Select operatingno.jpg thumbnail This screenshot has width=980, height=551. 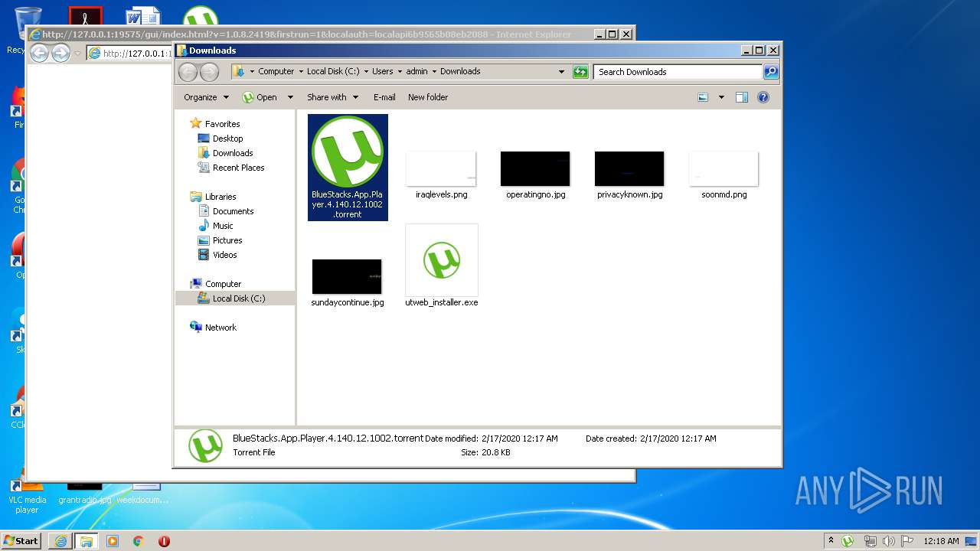coord(535,169)
